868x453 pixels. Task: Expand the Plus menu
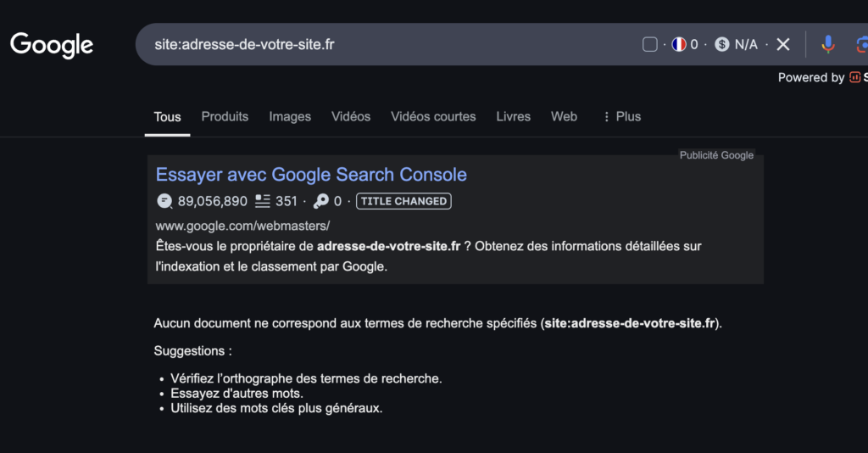pos(621,116)
